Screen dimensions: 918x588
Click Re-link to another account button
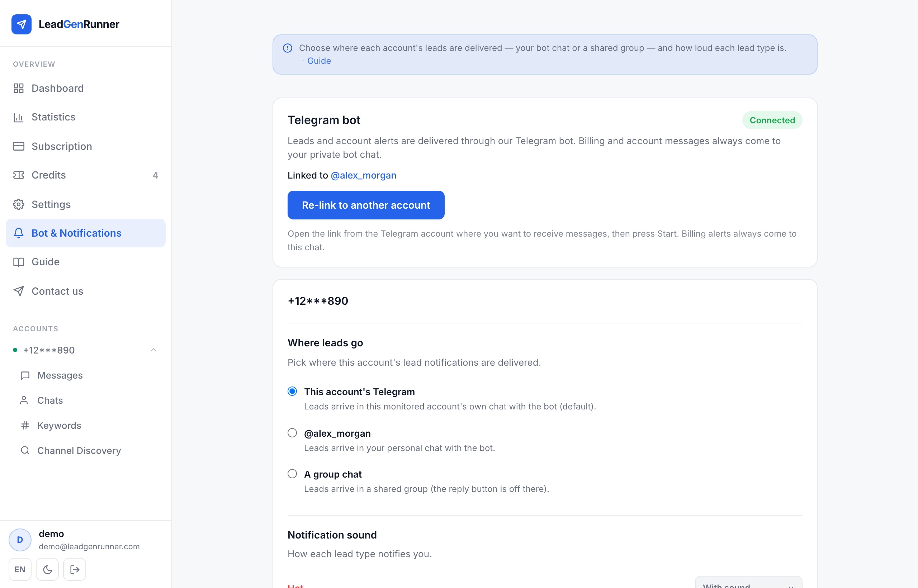(x=366, y=205)
